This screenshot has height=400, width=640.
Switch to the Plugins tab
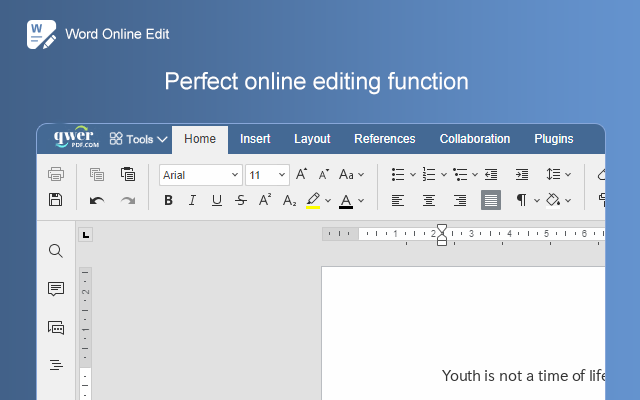(x=553, y=139)
